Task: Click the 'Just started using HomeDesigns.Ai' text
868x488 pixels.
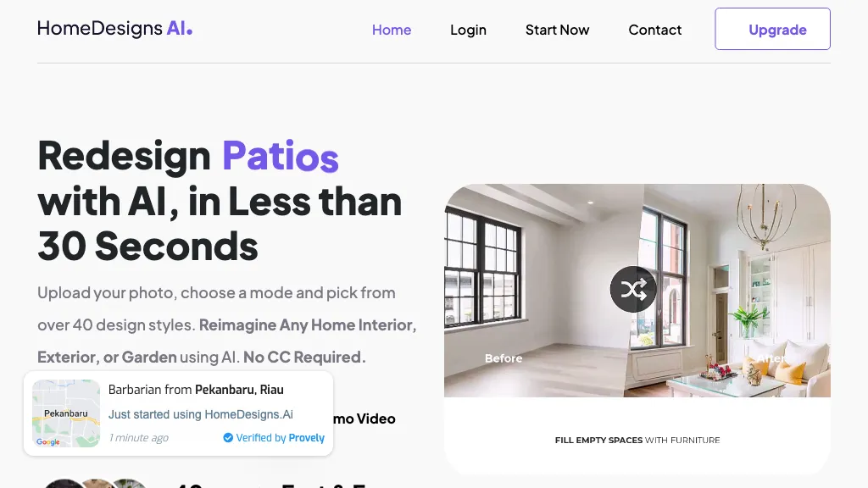Action: [200, 414]
